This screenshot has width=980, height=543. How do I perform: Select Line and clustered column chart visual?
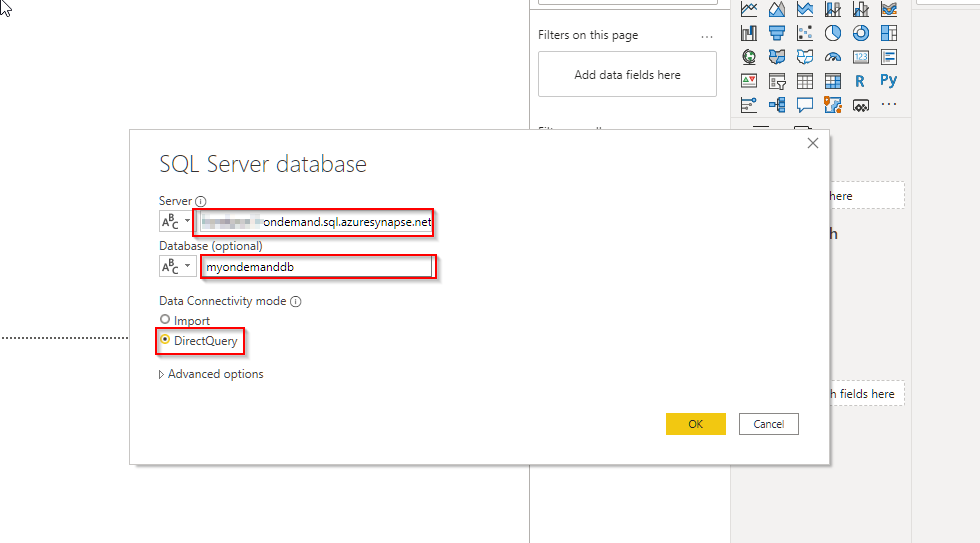pyautogui.click(x=861, y=9)
